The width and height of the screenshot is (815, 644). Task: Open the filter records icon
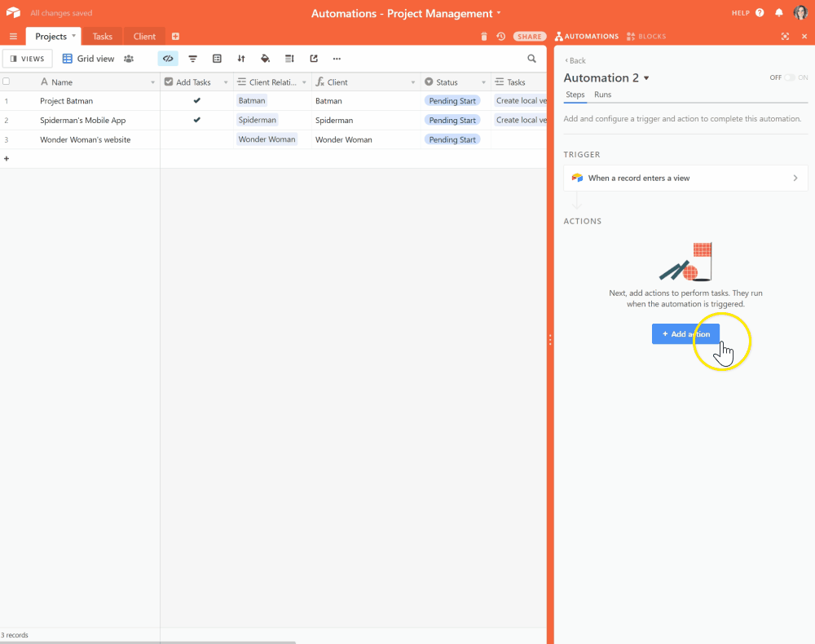click(x=193, y=59)
